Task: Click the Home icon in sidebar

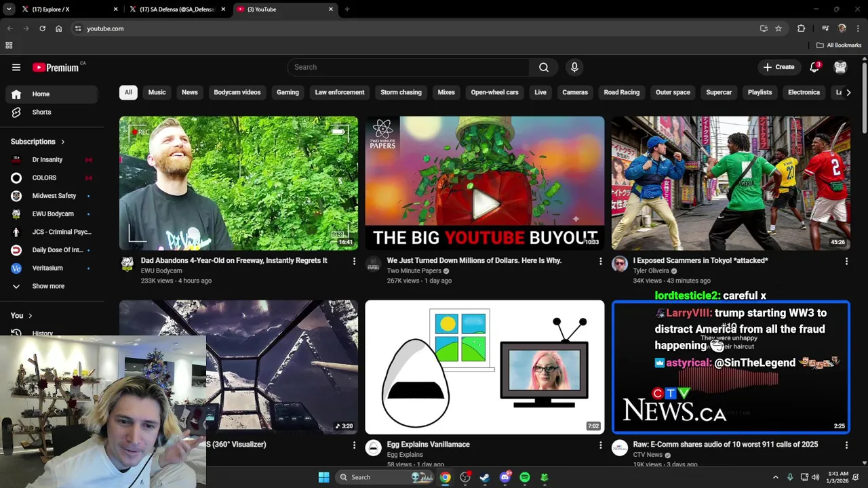Action: (16, 94)
